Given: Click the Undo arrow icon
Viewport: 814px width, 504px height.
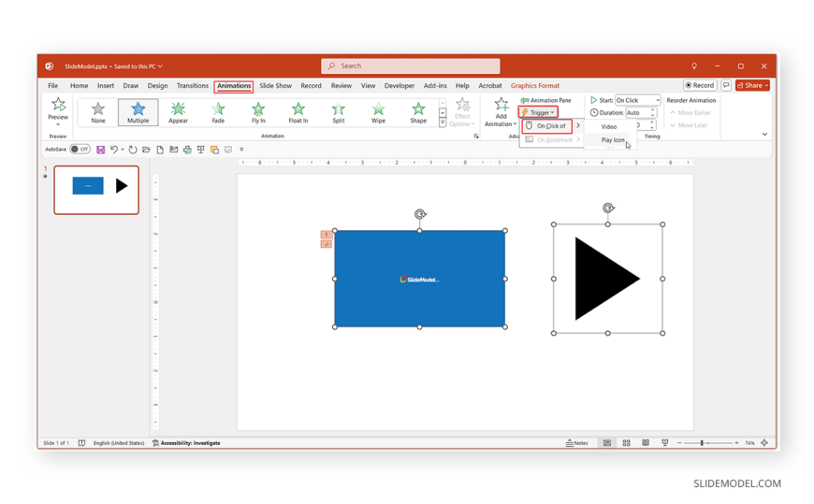Looking at the screenshot, I should (x=114, y=150).
